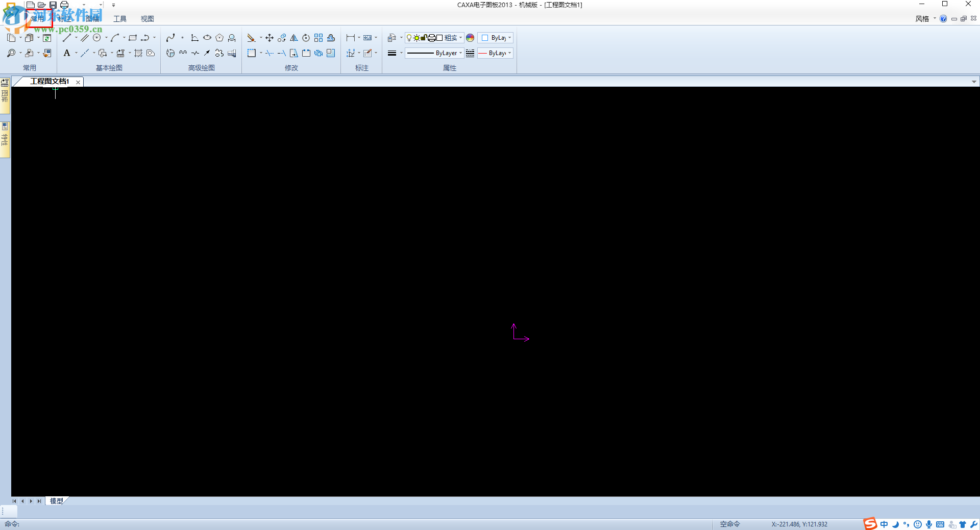The height and width of the screenshot is (530, 980).
Task: Toggle Sogou input Chinese/English mode
Action: coord(884,524)
